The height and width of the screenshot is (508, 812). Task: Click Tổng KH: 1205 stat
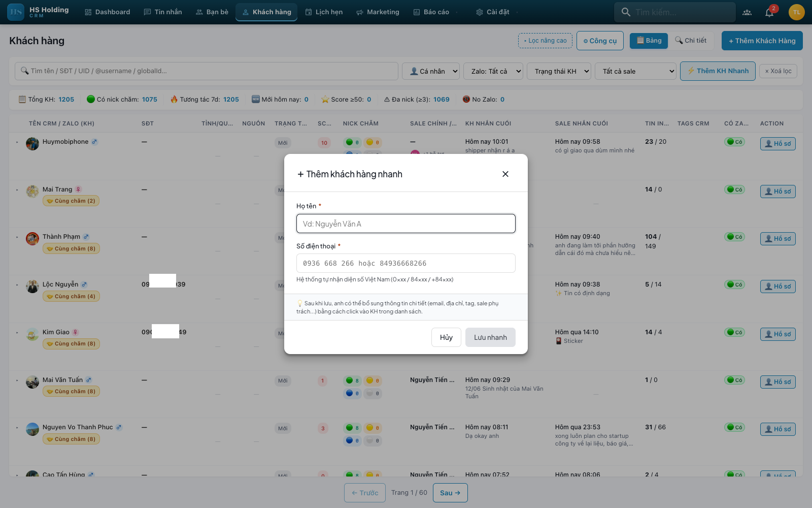(46, 100)
